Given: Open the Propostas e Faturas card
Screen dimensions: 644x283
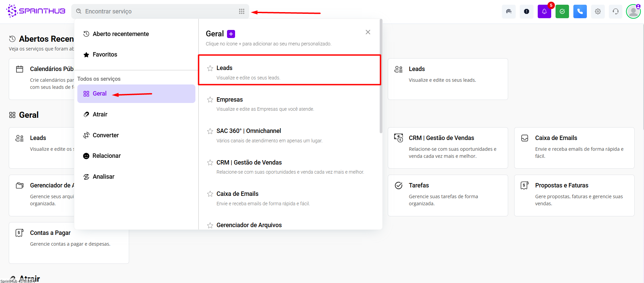Looking at the screenshot, I should click(574, 195).
